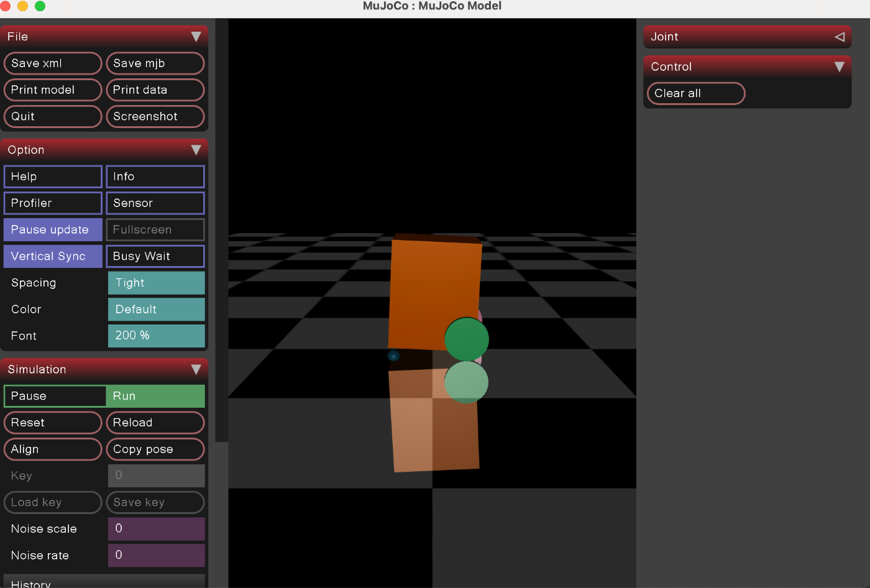Expand the Joint section arrow
Screen dimensions: 870x588
pyautogui.click(x=840, y=37)
